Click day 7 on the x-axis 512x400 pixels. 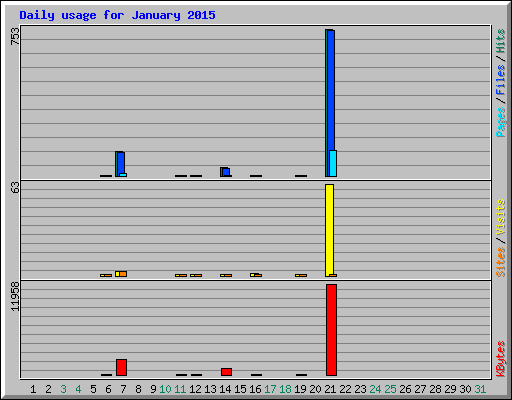pyautogui.click(x=123, y=389)
